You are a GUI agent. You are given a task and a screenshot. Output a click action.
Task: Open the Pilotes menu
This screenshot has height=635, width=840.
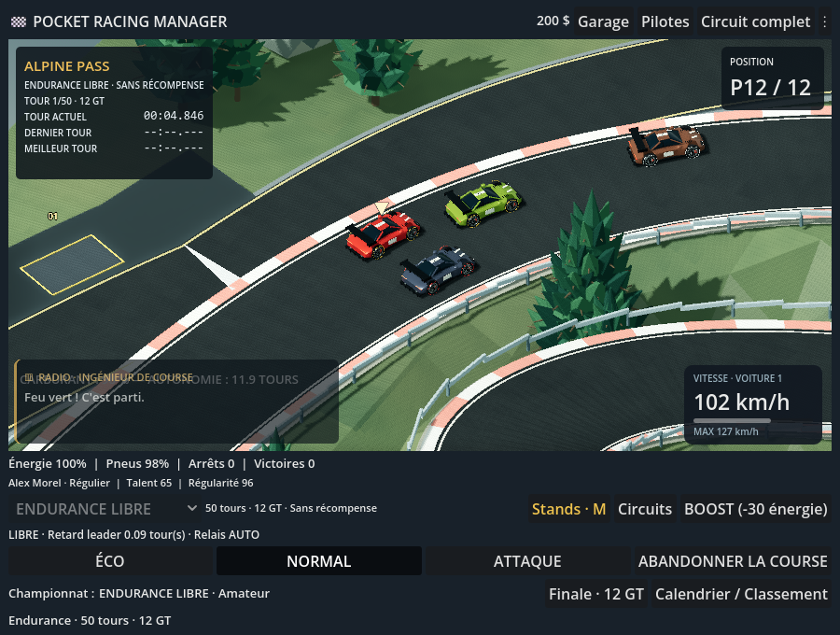click(x=665, y=21)
